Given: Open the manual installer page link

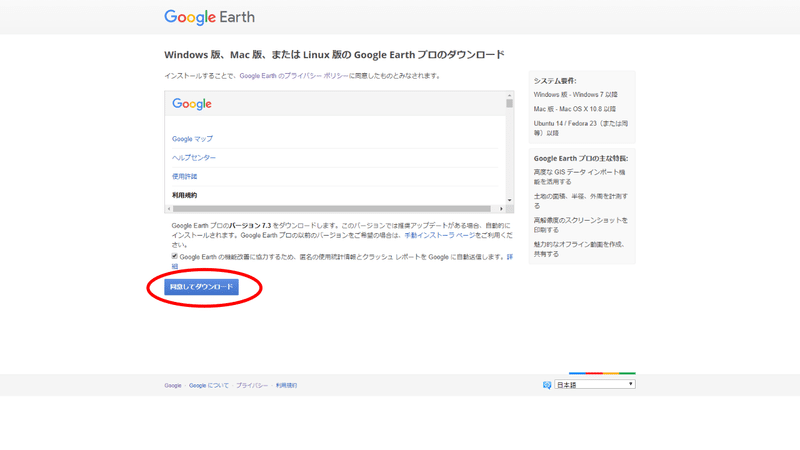Looking at the screenshot, I should click(x=439, y=235).
